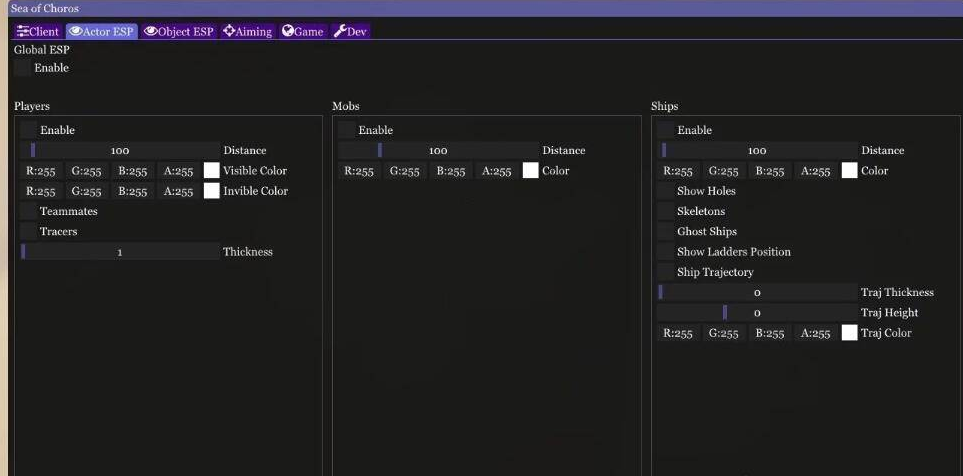Screen dimensions: 963x476
Task: Open the Object ESP tab
Action: (x=179, y=31)
